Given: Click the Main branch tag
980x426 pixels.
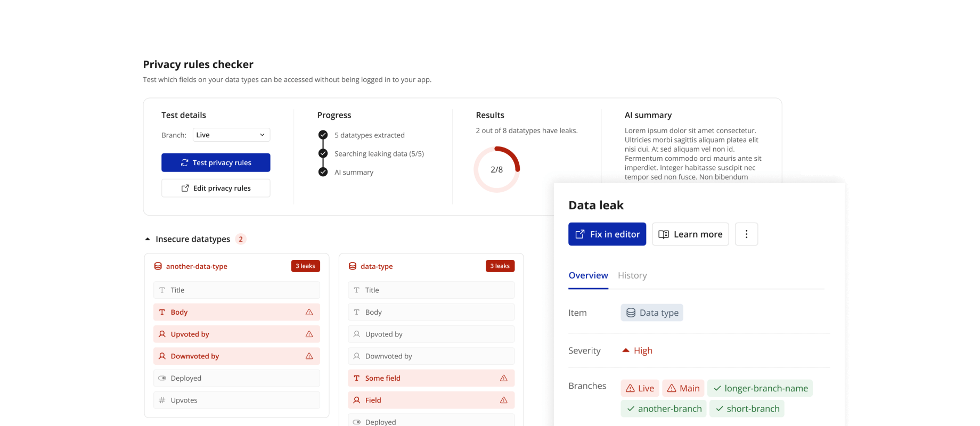Looking at the screenshot, I should pos(683,388).
